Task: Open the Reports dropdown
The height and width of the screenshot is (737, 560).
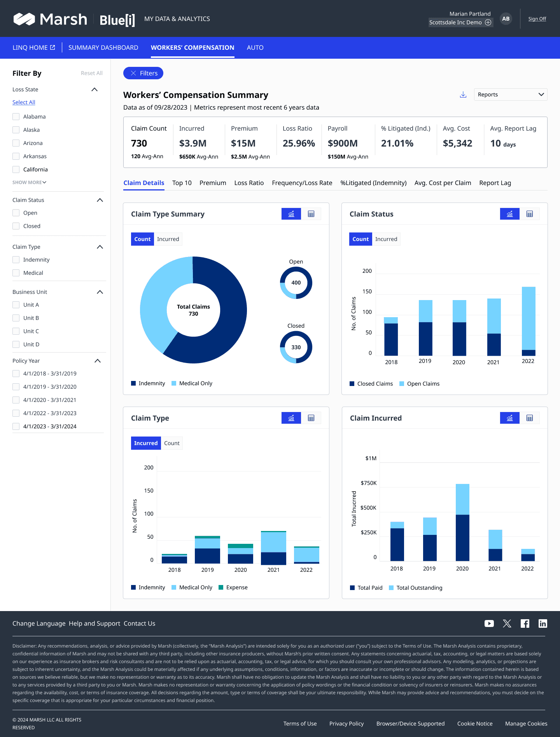Action: pyautogui.click(x=511, y=94)
